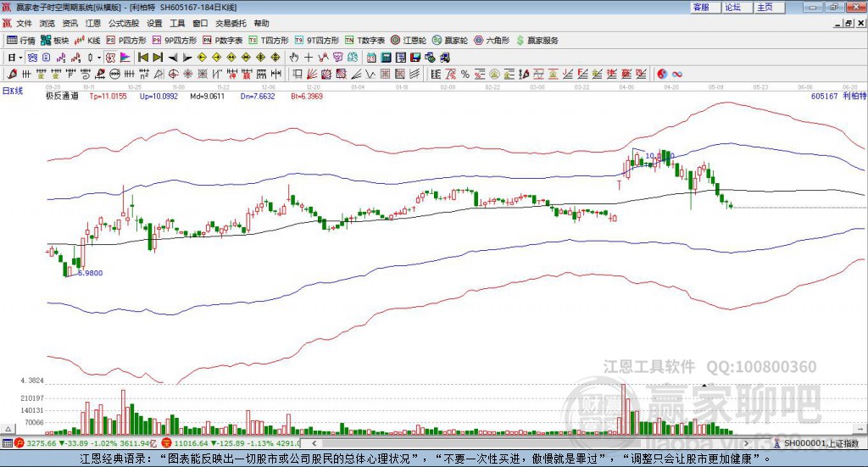Screen dimensions: 868x467
Task: Click the Tp=11.0155 value
Action: 108,97
